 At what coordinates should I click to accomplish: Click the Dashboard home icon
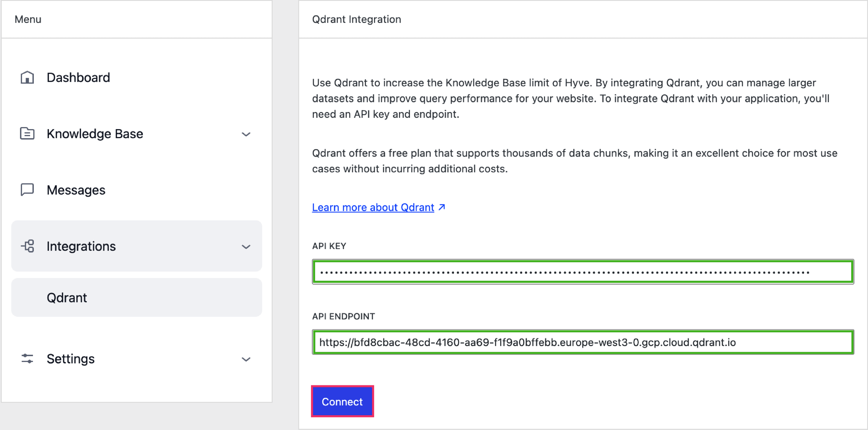point(27,78)
